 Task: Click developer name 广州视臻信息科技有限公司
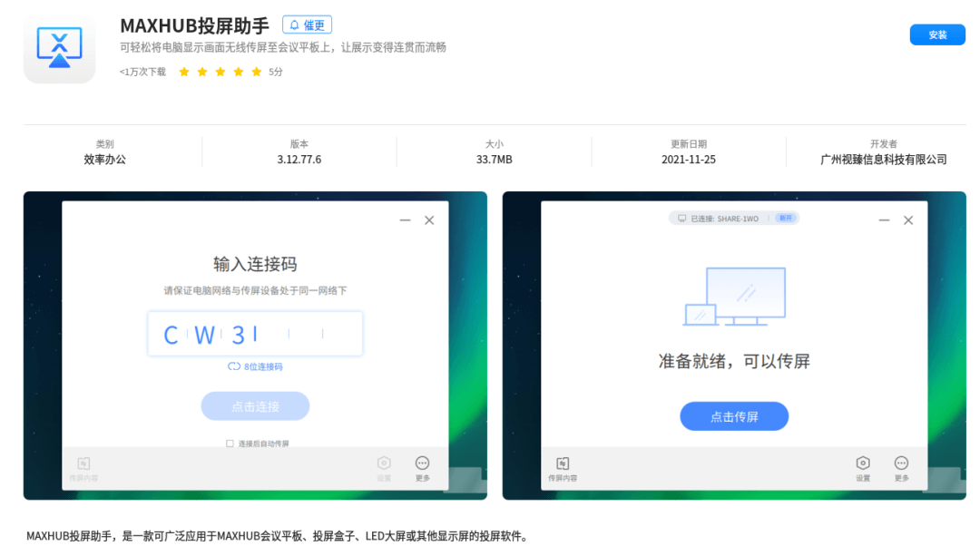[884, 160]
